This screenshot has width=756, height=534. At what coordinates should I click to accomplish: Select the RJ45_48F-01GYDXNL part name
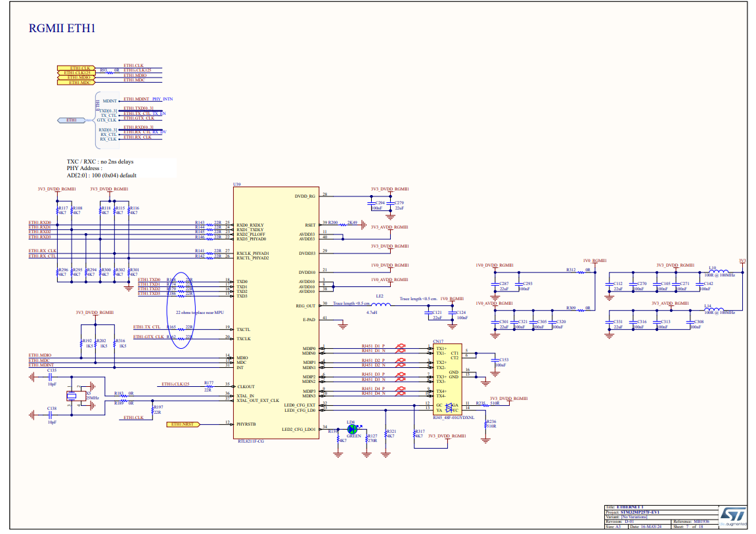(453, 418)
